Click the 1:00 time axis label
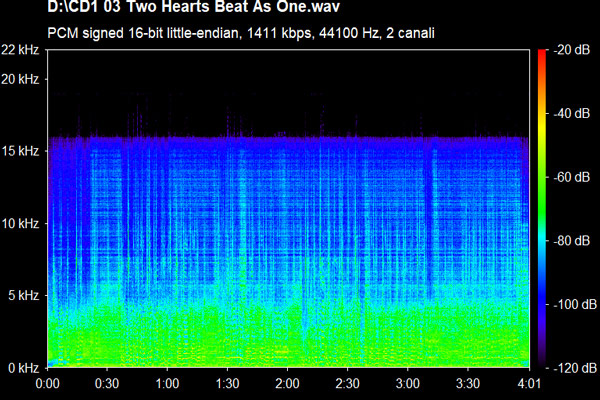600x400 pixels. click(x=167, y=383)
